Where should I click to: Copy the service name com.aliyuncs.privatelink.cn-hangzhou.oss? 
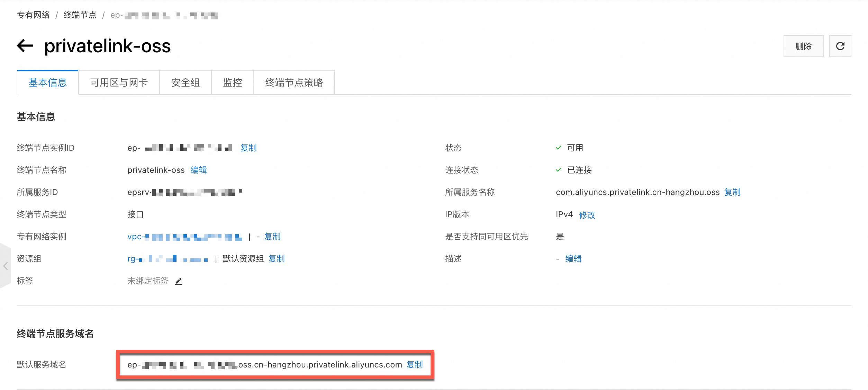pyautogui.click(x=732, y=192)
